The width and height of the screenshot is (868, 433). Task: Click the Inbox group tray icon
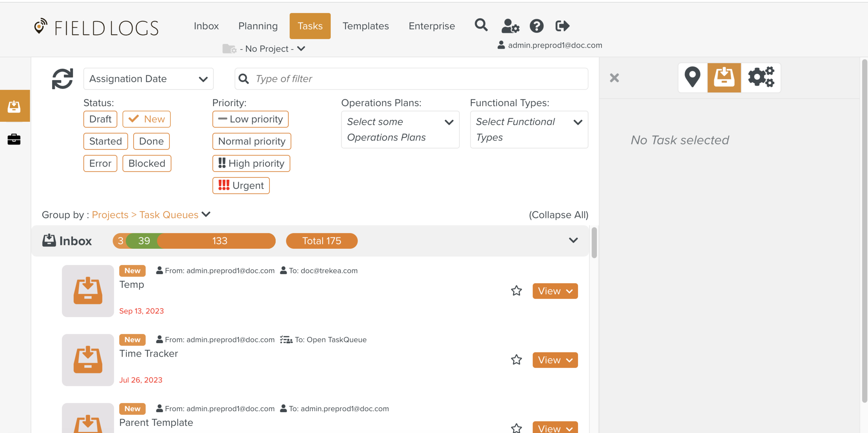49,240
